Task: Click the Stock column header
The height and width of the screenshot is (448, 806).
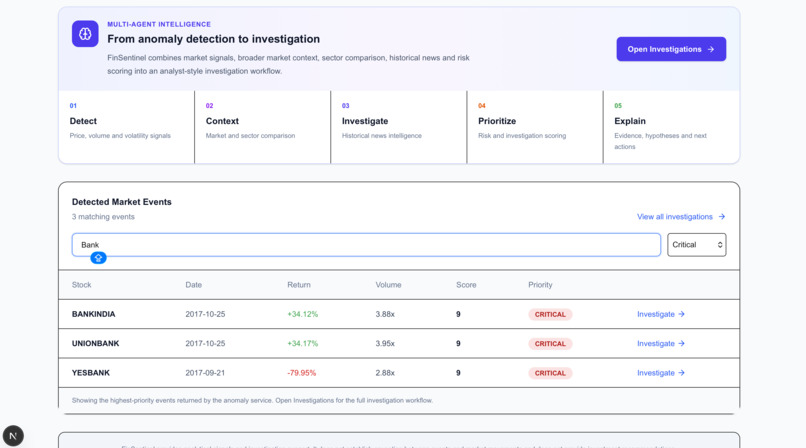Action: pyautogui.click(x=81, y=285)
